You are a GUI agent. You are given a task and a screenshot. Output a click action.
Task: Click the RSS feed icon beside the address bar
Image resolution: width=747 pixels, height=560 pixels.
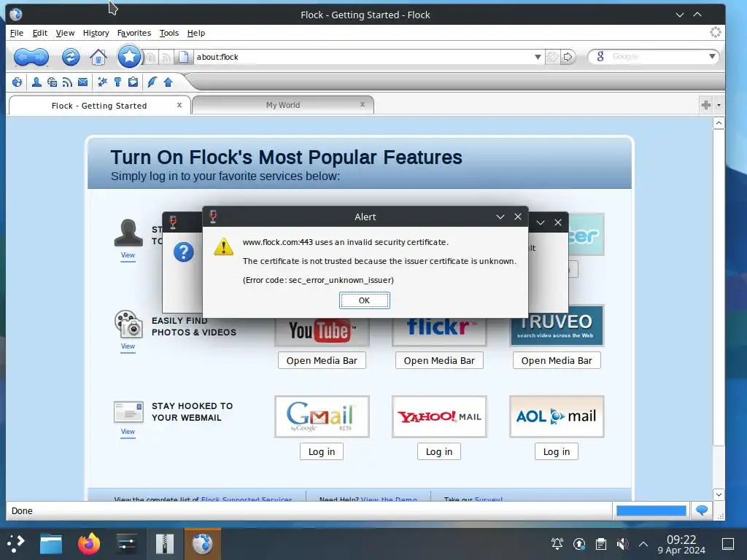pos(166,58)
